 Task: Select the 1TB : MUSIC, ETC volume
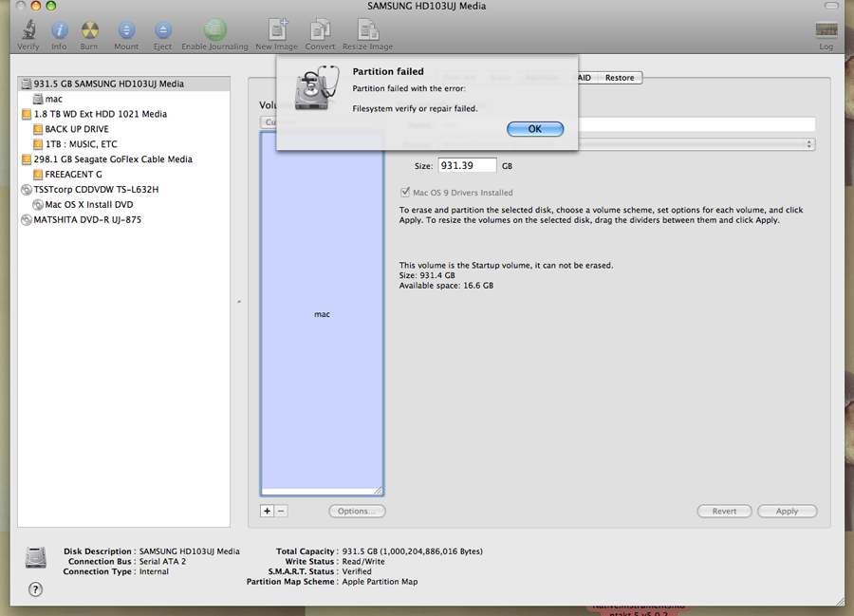click(x=124, y=144)
